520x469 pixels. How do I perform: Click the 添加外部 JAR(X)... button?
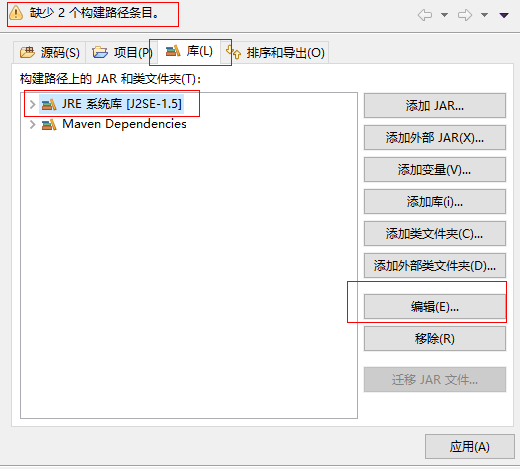pyautogui.click(x=435, y=138)
